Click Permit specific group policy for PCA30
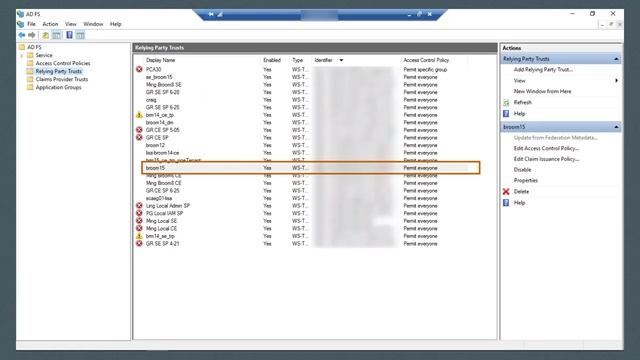Screen dimensions: 640x360 pos(425,70)
